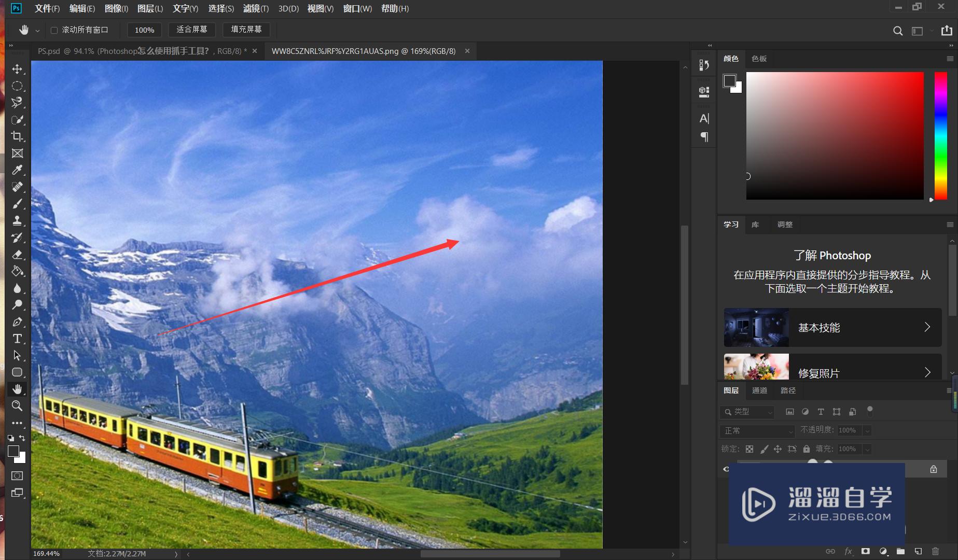Open the History panel icon
The width and height of the screenshot is (958, 560).
click(x=704, y=65)
